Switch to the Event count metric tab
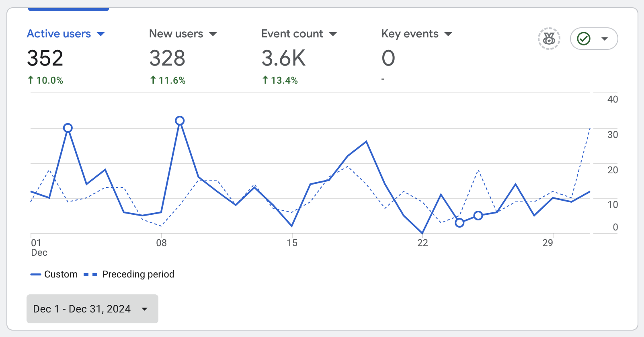Screen dimensions: 644x337 292,34
